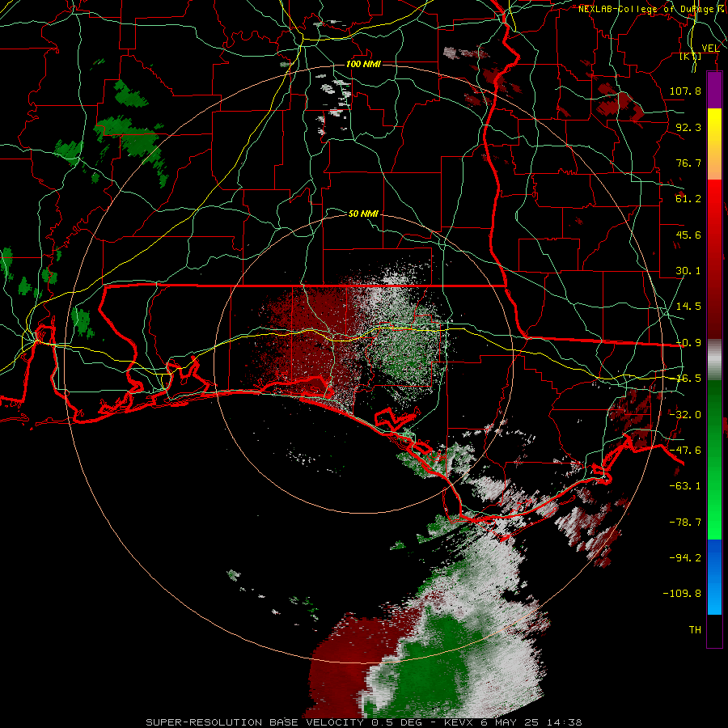Click the 100 NMI range ring label
The width and height of the screenshot is (728, 728).
point(363,64)
